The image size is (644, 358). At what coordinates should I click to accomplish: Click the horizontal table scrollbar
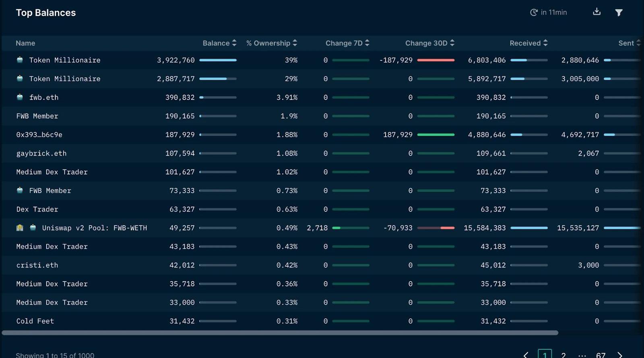click(x=280, y=333)
